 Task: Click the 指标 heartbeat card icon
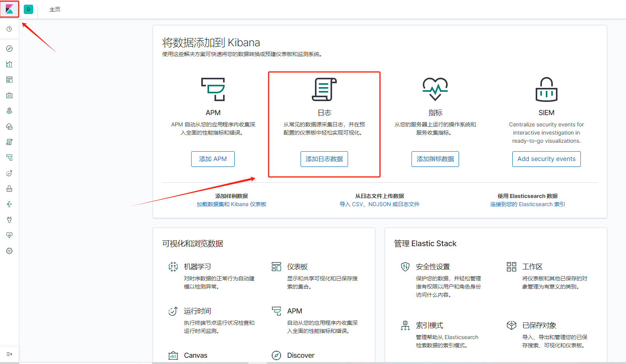click(435, 89)
